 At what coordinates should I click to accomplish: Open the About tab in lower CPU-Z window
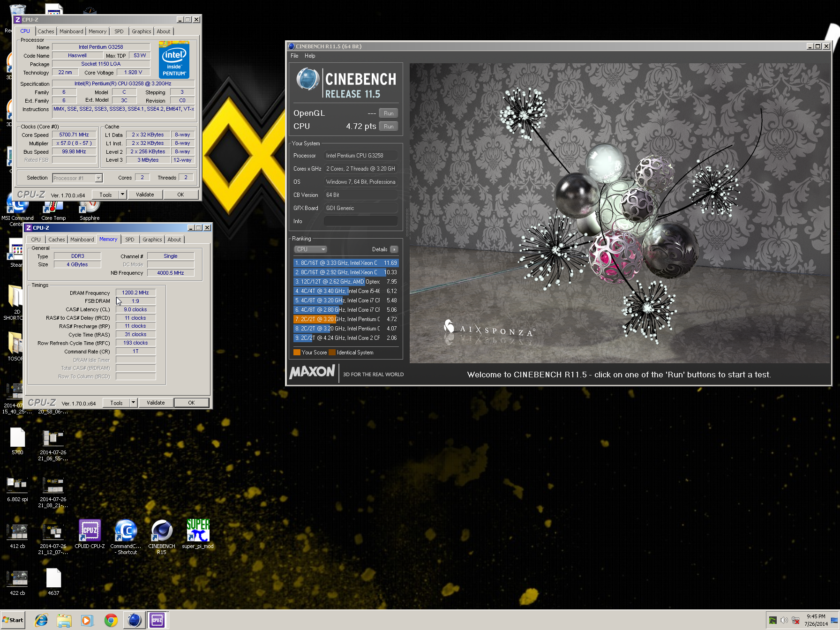(174, 240)
